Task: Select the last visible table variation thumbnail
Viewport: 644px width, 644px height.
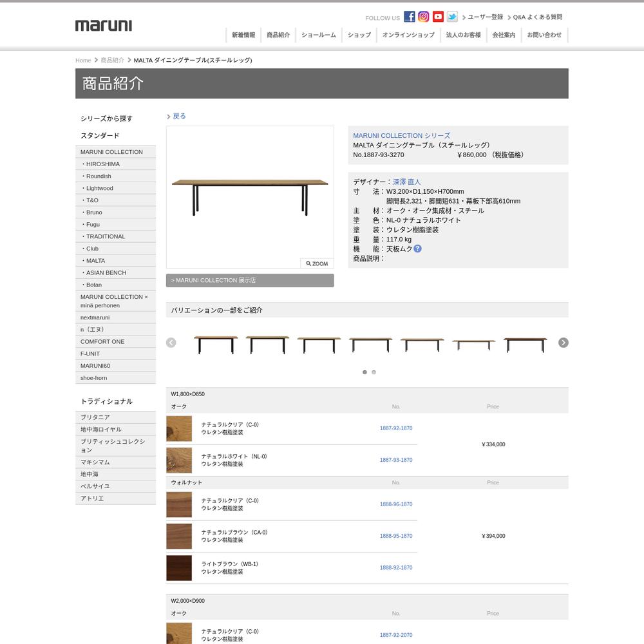Action: click(x=526, y=344)
